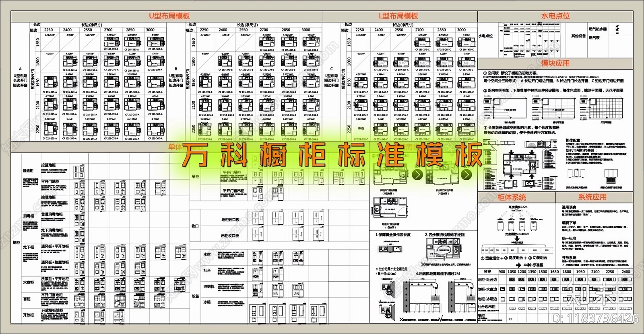This screenshot has width=644, height=334.
Task: Select the 系统应用 section header
Action: coord(592,197)
